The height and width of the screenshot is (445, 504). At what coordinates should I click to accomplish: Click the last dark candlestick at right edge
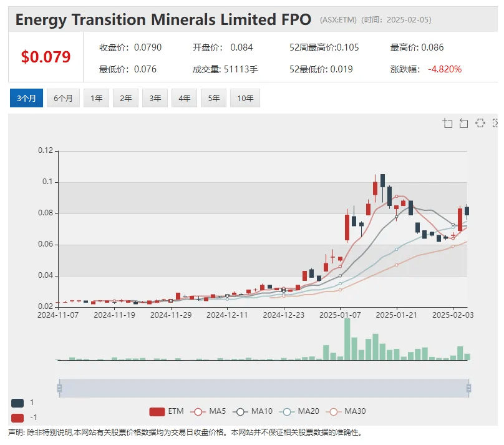click(x=467, y=211)
